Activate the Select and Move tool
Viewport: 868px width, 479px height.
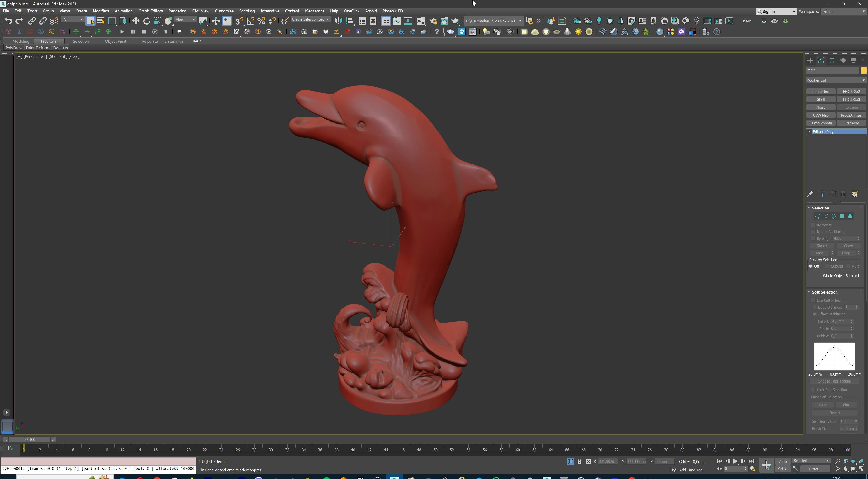pos(135,21)
